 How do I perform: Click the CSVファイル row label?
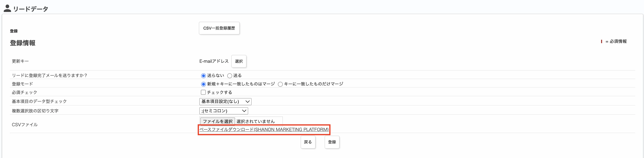[x=24, y=125]
